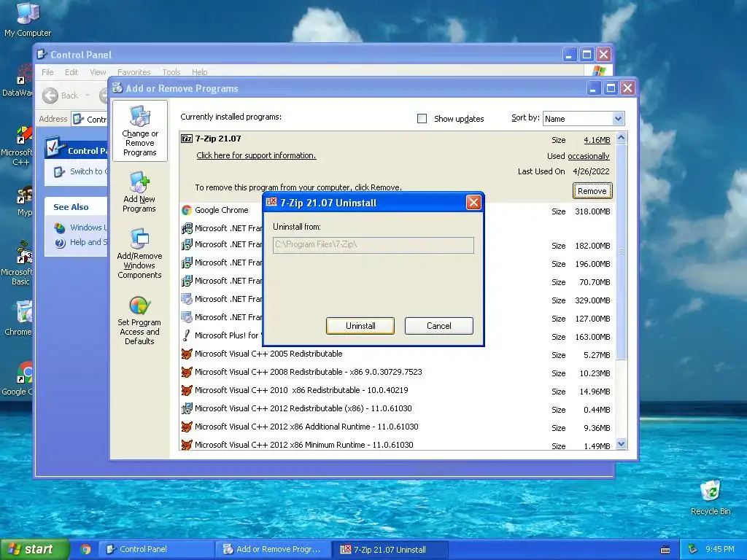Open Help menu in Control Panel window
This screenshot has width=747, height=560.
tap(199, 72)
